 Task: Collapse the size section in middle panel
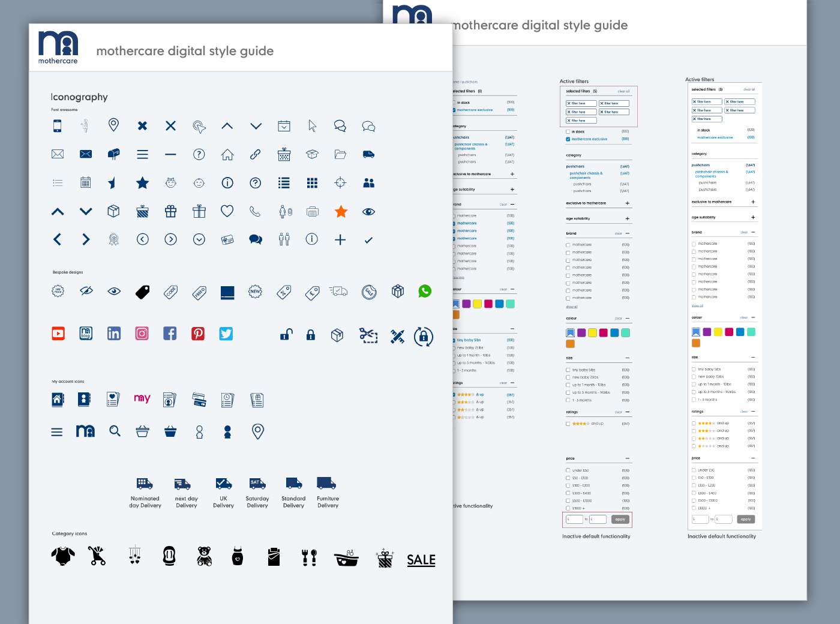click(628, 358)
